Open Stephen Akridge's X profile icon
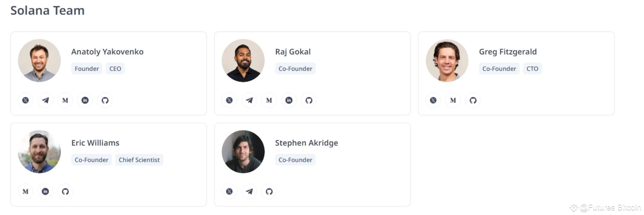The width and height of the screenshot is (644, 215). tap(229, 191)
